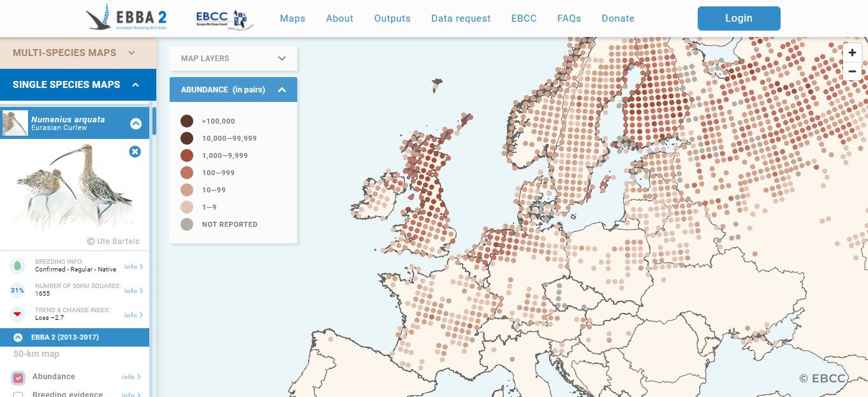
Task: Click the Login button
Action: (739, 18)
